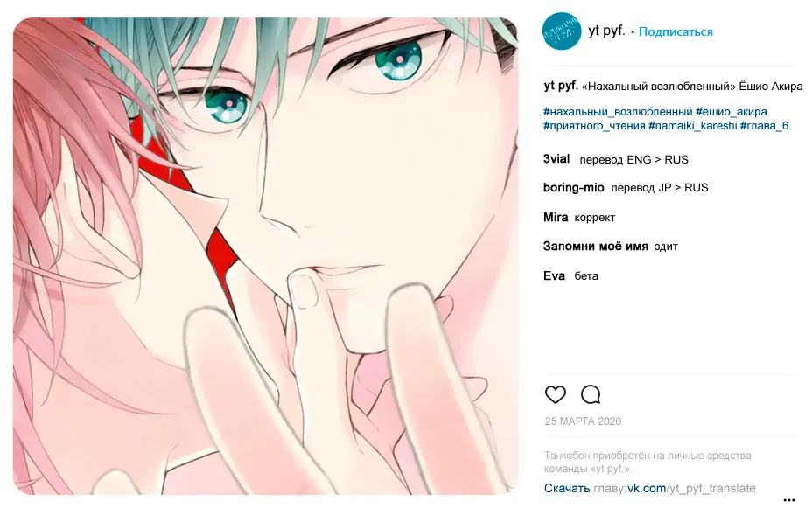812x515 pixels.
Task: Open the yt pyf. profile avatar
Action: coord(562,31)
